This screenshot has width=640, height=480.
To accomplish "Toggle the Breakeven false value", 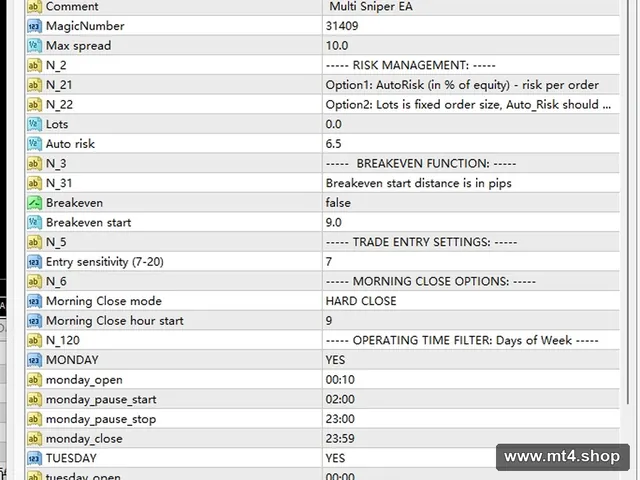I will click(471, 203).
